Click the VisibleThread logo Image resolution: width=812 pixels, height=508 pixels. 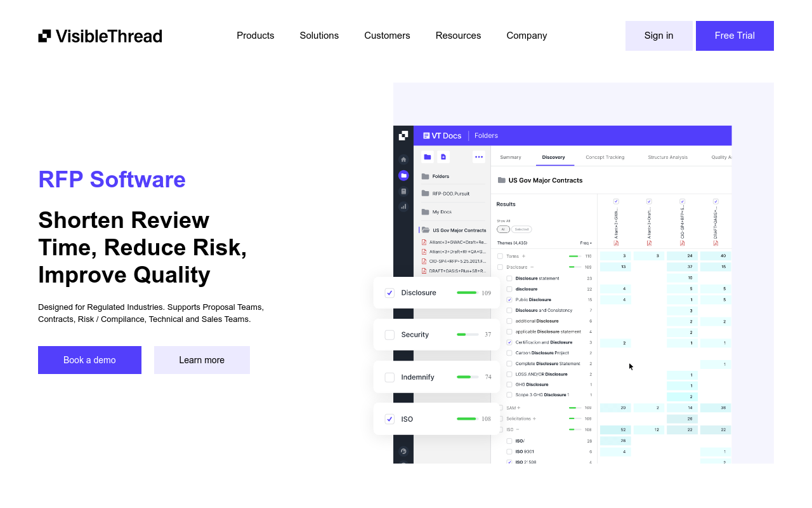(100, 36)
